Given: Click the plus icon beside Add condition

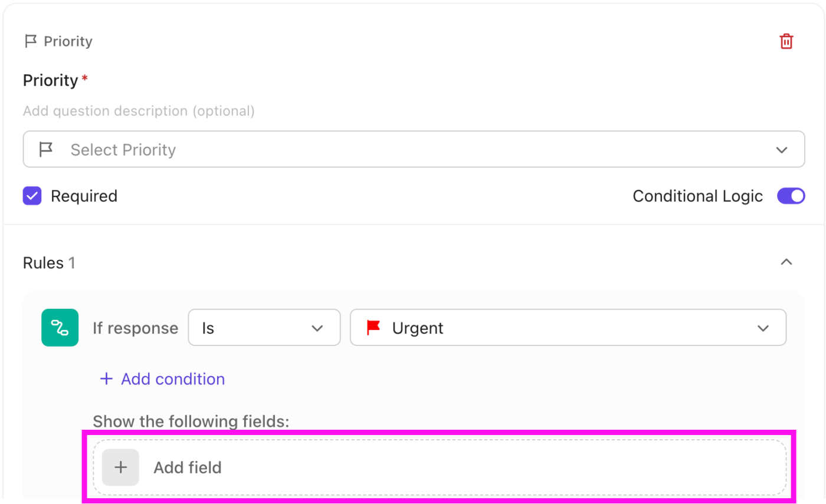Looking at the screenshot, I should [x=106, y=379].
